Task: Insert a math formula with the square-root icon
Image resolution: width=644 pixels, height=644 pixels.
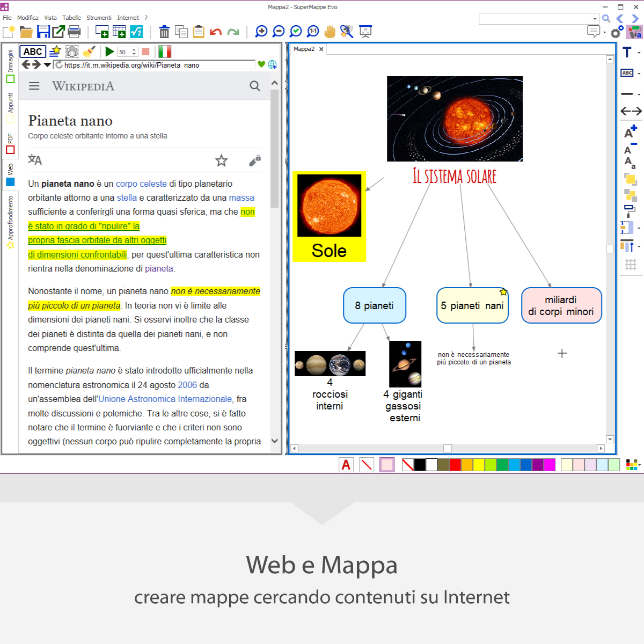Action: click(136, 32)
